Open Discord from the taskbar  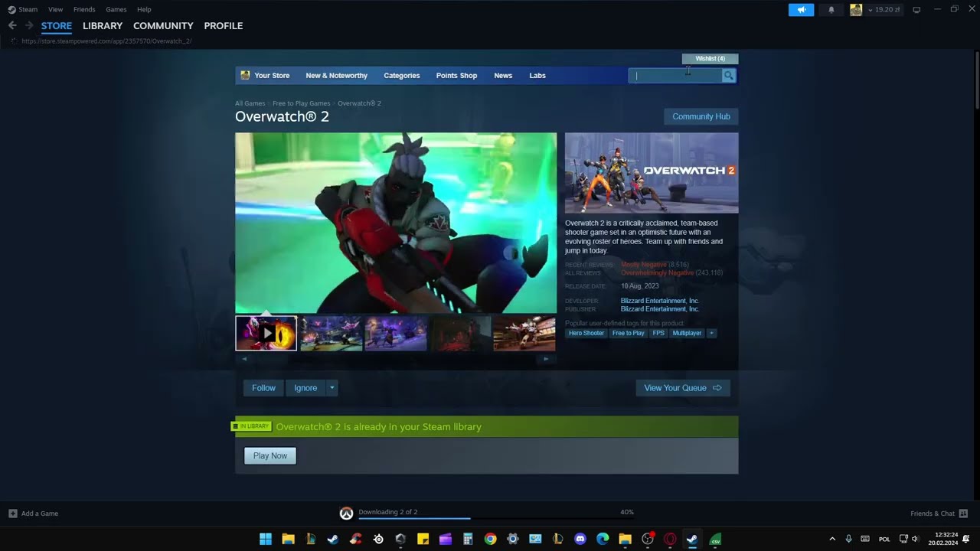click(580, 539)
